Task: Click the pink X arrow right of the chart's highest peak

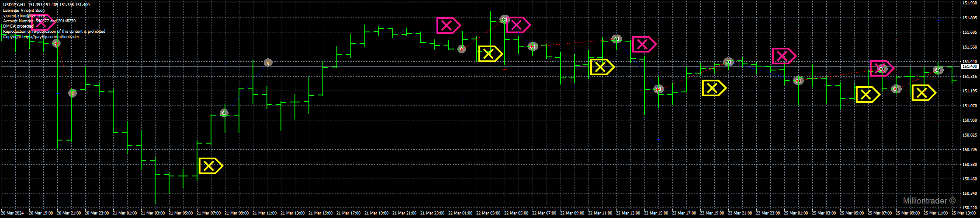Action: pos(518,25)
